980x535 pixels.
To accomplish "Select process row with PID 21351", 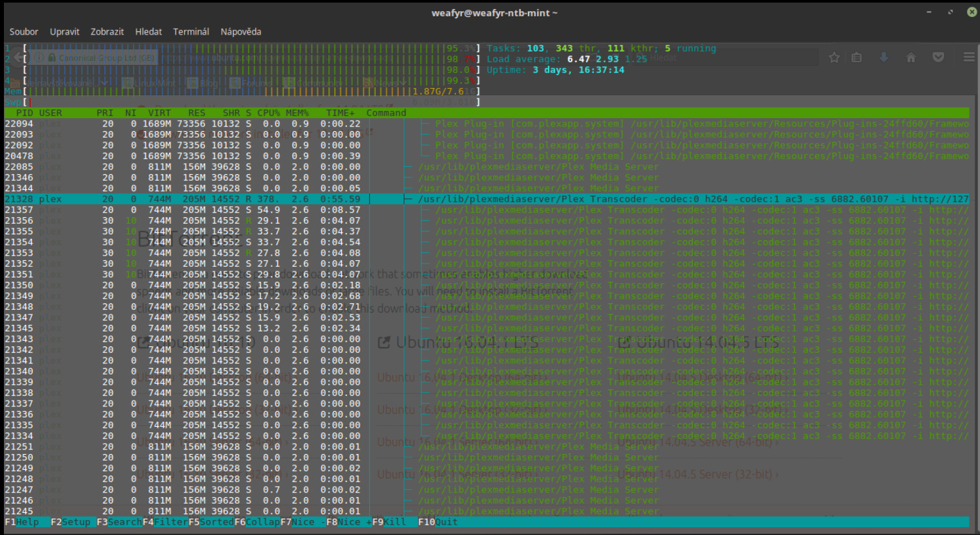I will tap(487, 274).
